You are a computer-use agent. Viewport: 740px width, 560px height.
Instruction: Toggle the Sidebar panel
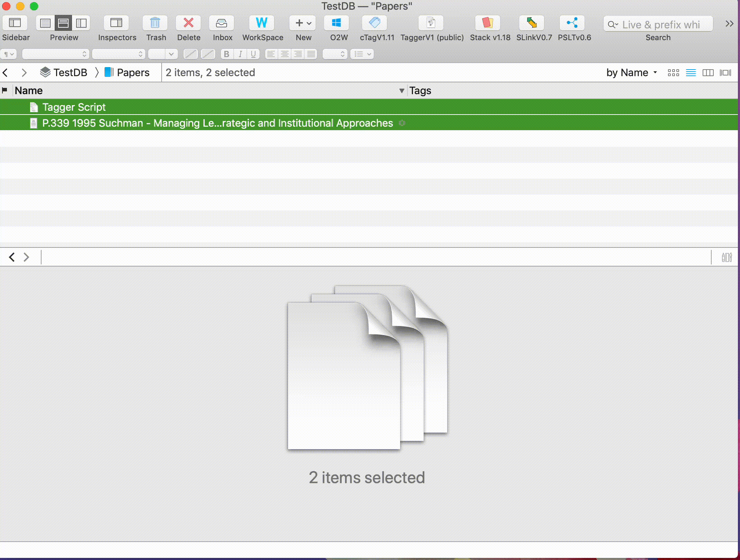point(15,23)
